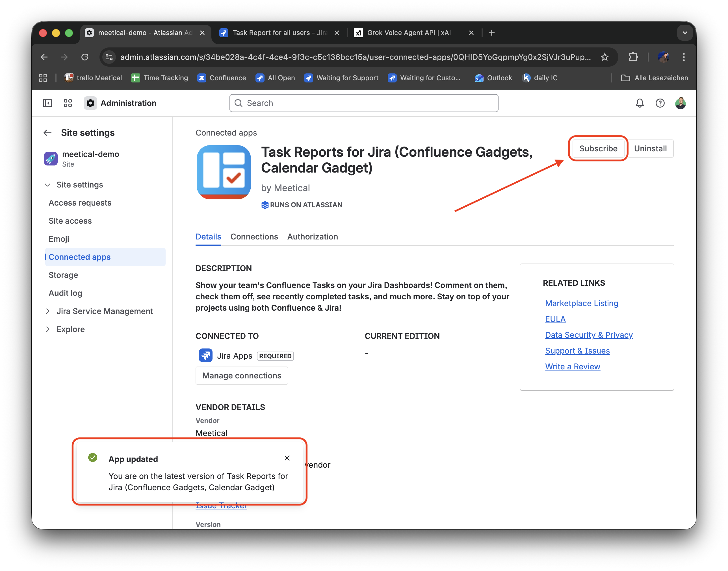Focus the Administration Search field
Image resolution: width=728 pixels, height=571 pixels.
[x=364, y=103]
